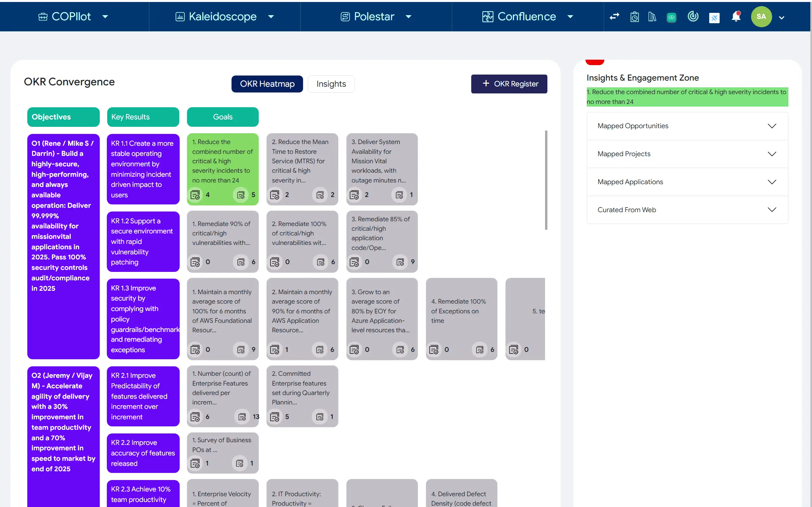The image size is (812, 507).
Task: Expand Mapped Projects section
Action: click(x=687, y=154)
